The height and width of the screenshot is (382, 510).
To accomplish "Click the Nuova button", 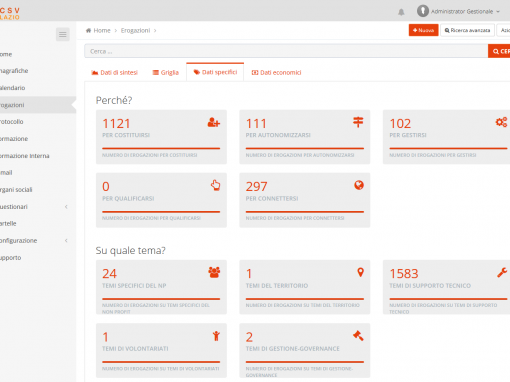I will tap(423, 30).
